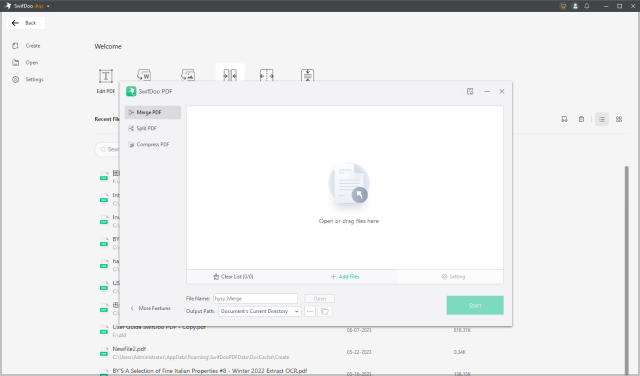
Task: Click the file drop area document icon
Action: 349,184
